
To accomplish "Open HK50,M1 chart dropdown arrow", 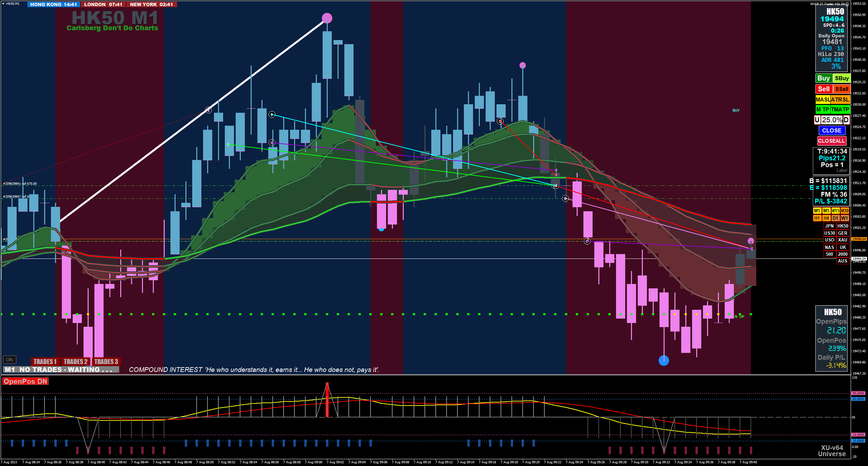I will [3, 3].
